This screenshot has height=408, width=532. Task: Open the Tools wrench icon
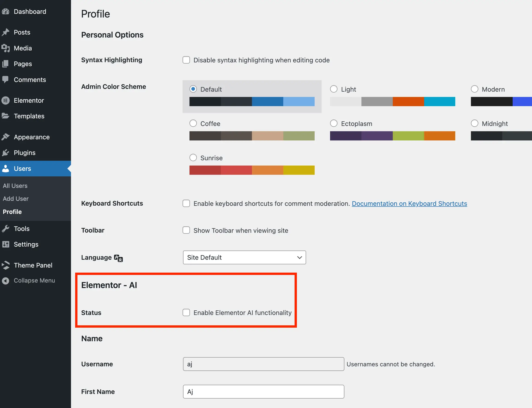pos(6,228)
